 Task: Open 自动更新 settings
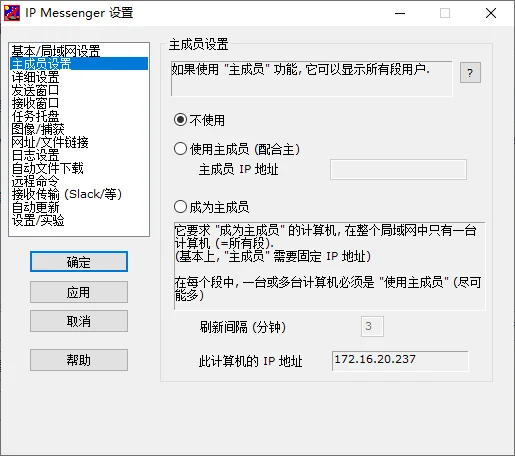coord(79,207)
